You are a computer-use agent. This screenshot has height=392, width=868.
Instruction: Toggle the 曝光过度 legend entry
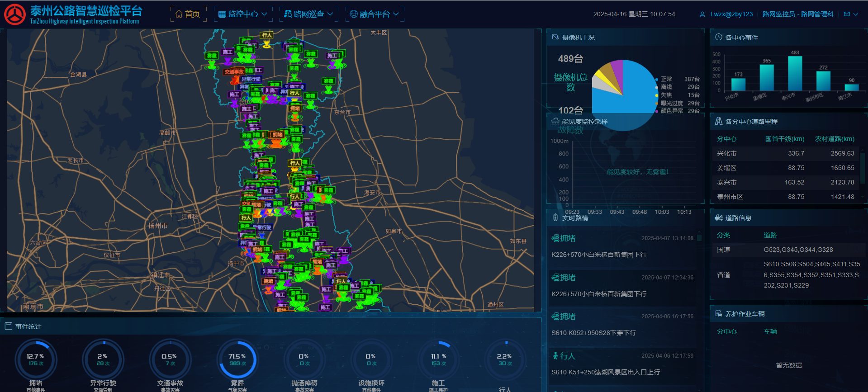coord(671,103)
